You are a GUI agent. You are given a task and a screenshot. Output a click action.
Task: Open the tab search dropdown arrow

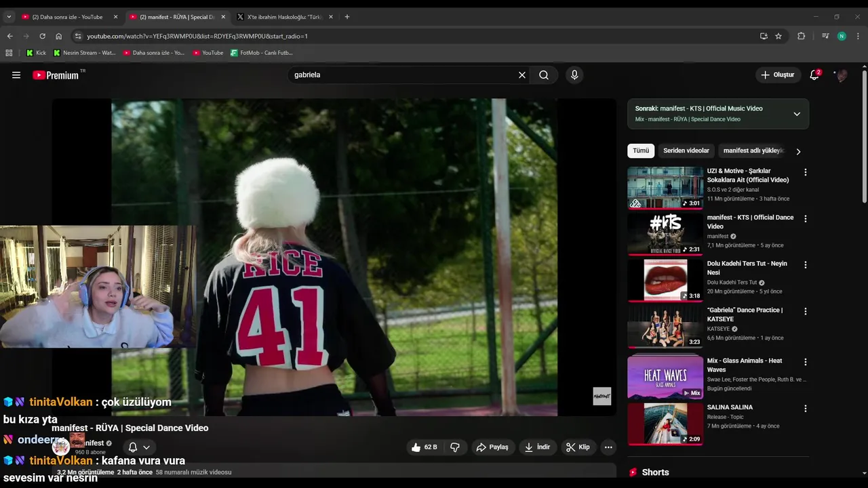tap(9, 16)
